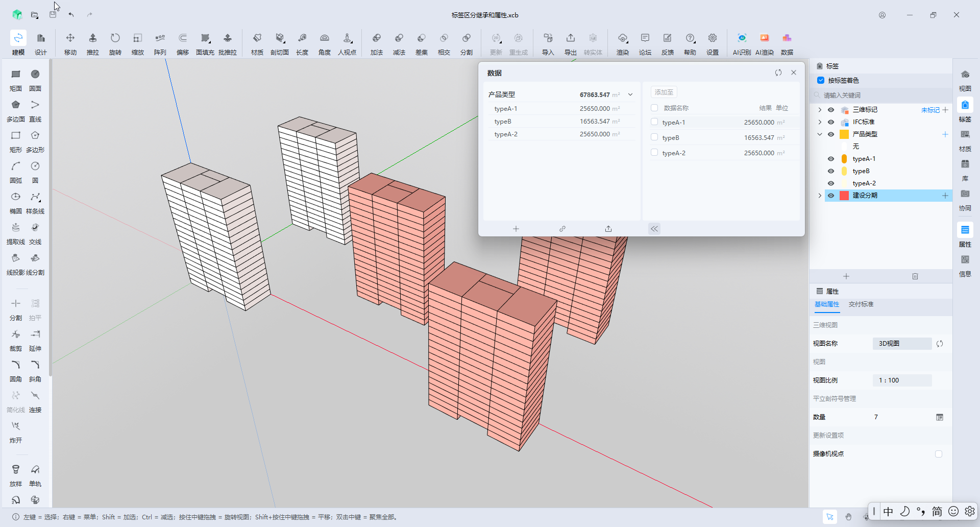
Task: Uncheck the 按标签着色 checkbox
Action: click(x=821, y=80)
